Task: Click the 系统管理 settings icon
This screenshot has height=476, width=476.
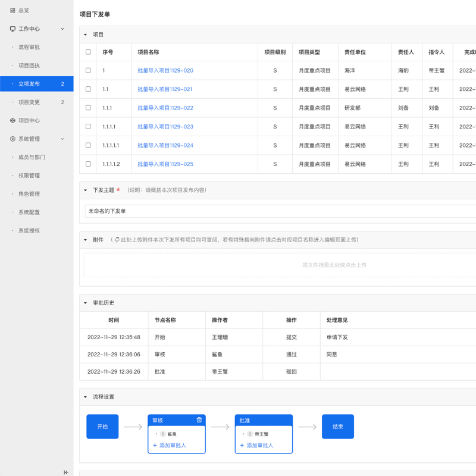Action: pos(12,139)
